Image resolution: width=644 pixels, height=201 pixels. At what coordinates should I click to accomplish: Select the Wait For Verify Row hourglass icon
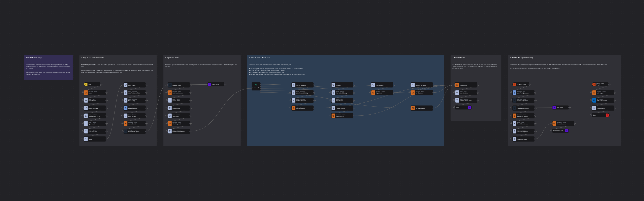pyautogui.click(x=515, y=131)
